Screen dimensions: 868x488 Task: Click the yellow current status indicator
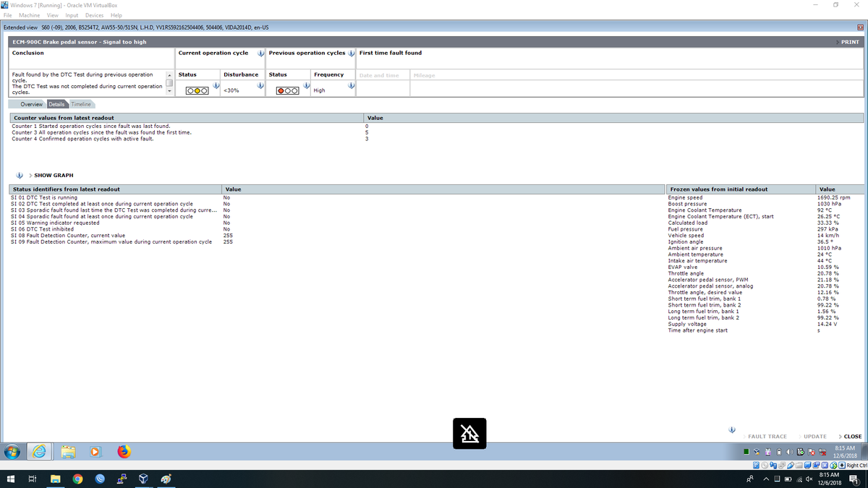coord(196,90)
